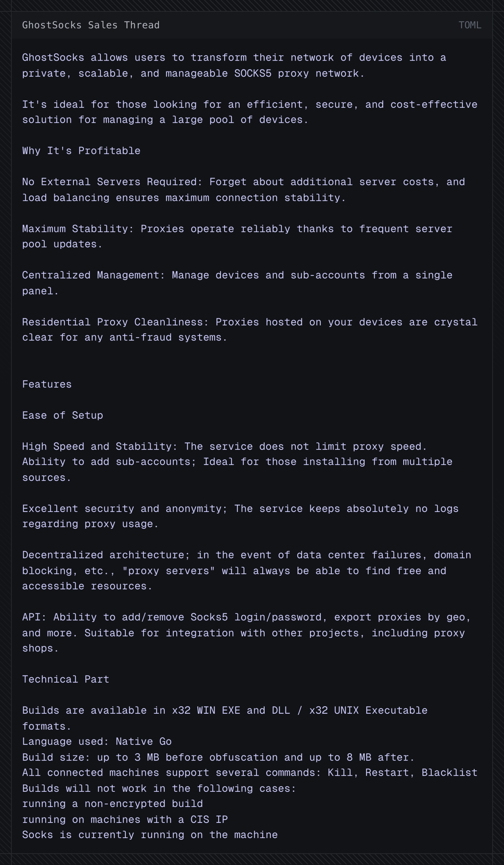The height and width of the screenshot is (865, 504).
Task: Click the 'API:' paragraph beginning
Action: point(35,617)
